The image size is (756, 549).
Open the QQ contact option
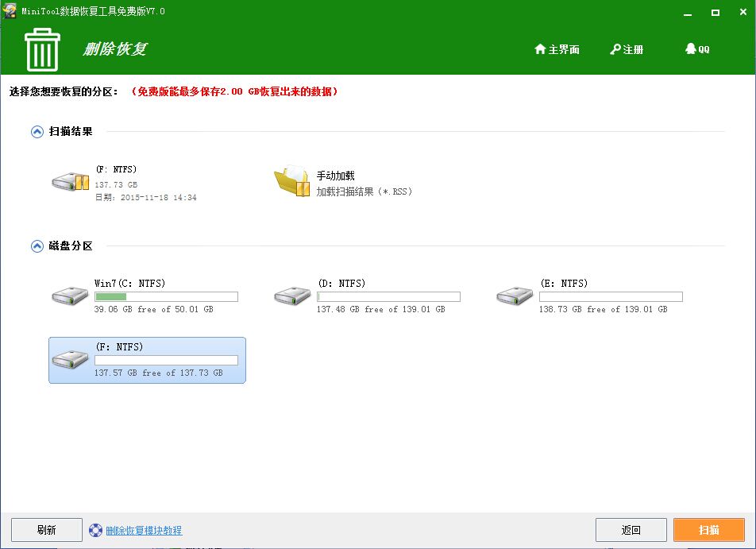(x=697, y=48)
